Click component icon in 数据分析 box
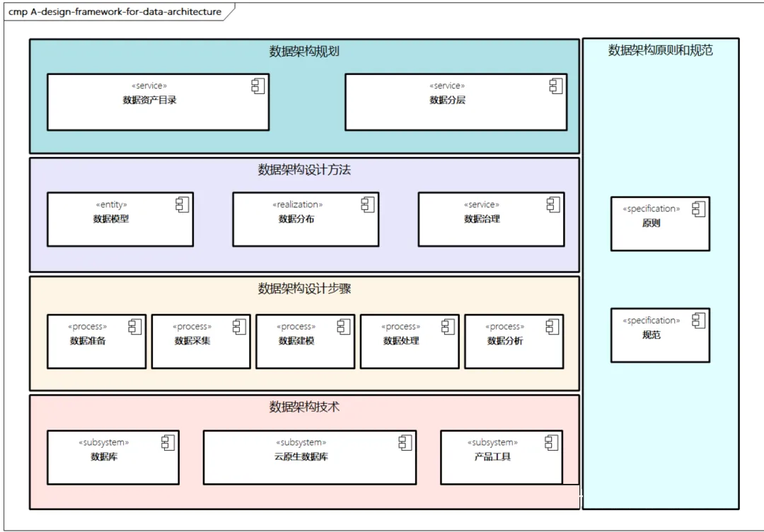This screenshot has height=532, width=764. pyautogui.click(x=552, y=327)
